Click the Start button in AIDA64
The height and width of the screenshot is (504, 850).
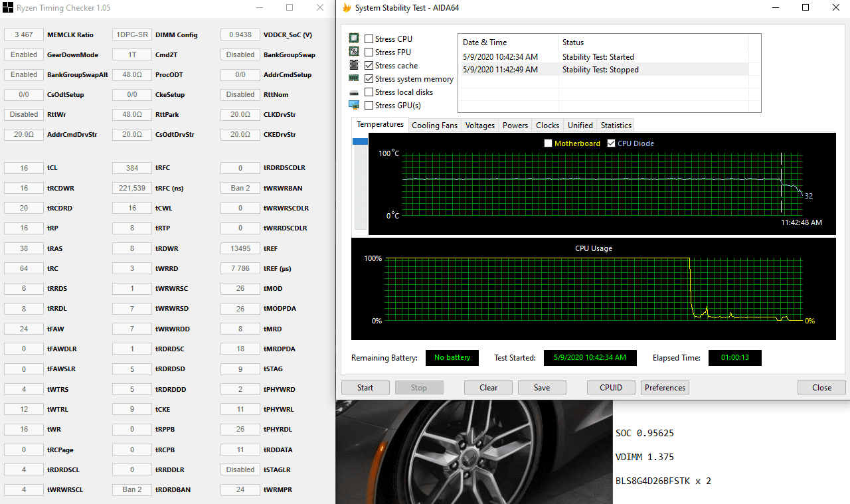pos(365,388)
